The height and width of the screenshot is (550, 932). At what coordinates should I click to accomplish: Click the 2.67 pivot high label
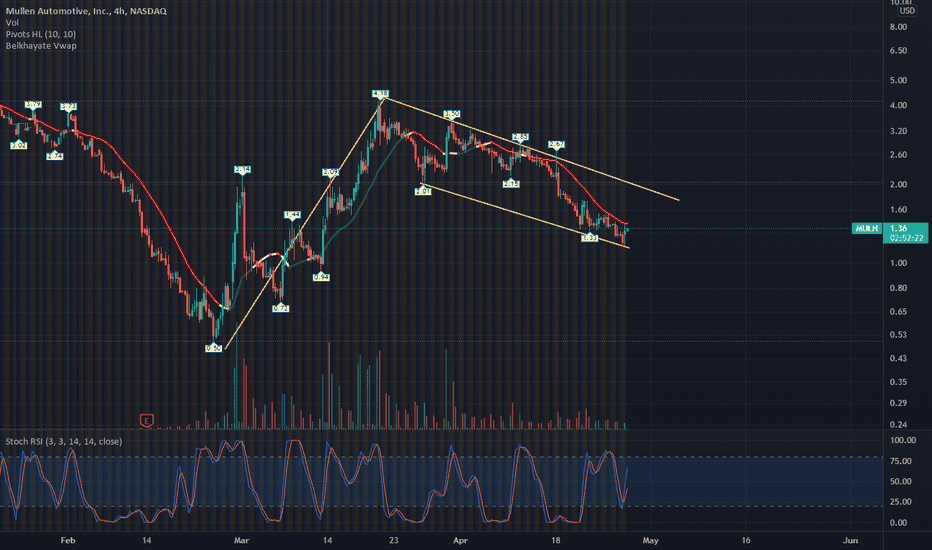click(x=556, y=144)
